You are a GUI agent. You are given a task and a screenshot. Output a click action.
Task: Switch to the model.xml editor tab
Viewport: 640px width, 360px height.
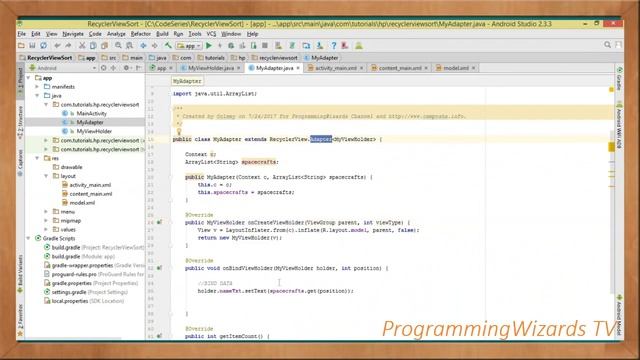pos(456,68)
